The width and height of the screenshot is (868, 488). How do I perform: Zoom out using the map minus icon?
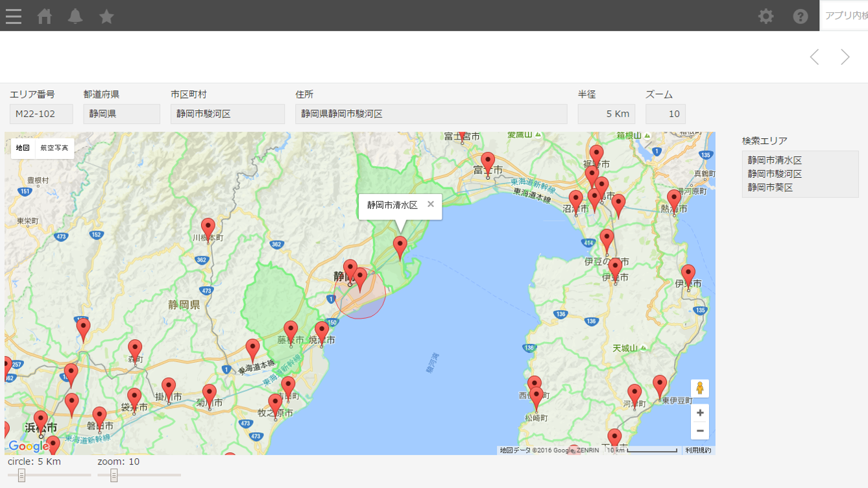pos(700,430)
